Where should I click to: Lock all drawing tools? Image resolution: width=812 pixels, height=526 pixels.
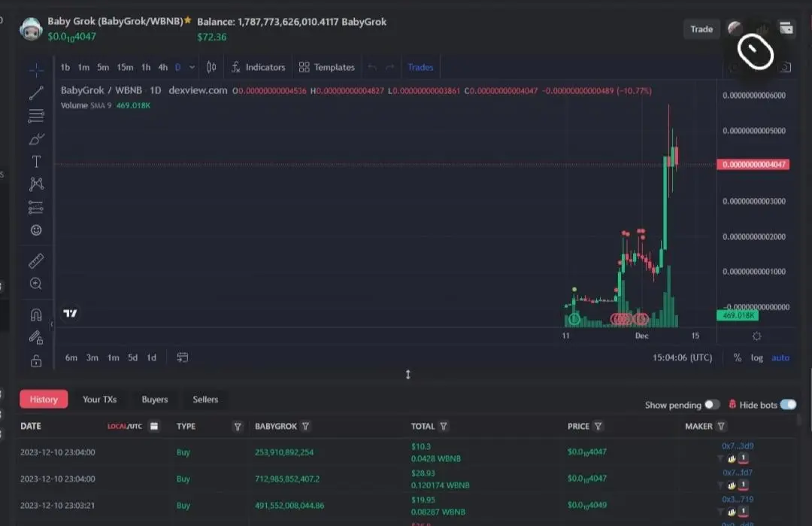(x=36, y=360)
